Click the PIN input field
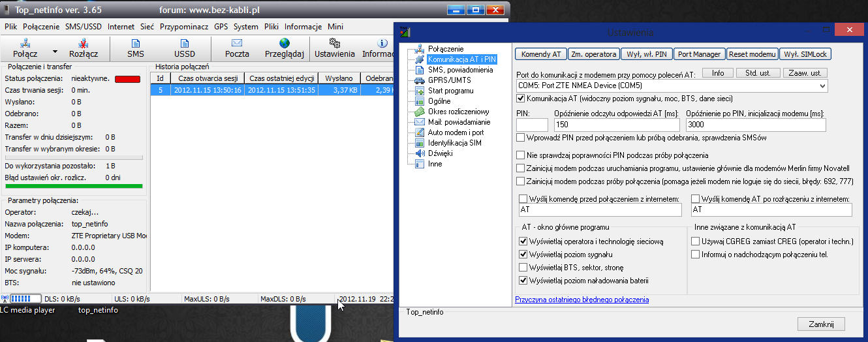 tap(532, 125)
